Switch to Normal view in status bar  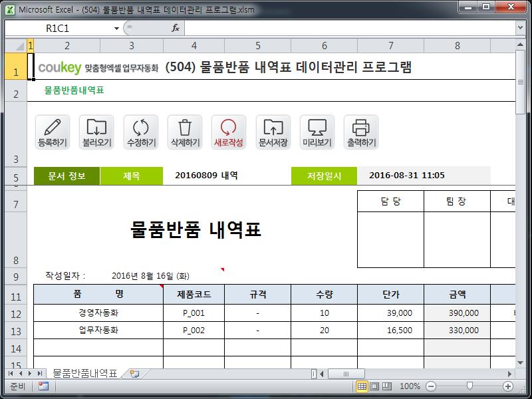[362, 386]
